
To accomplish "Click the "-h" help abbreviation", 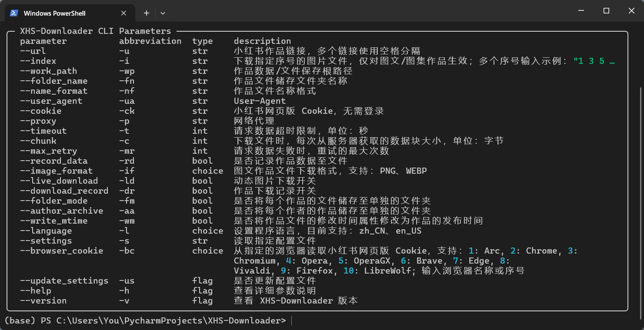I will click(124, 291).
